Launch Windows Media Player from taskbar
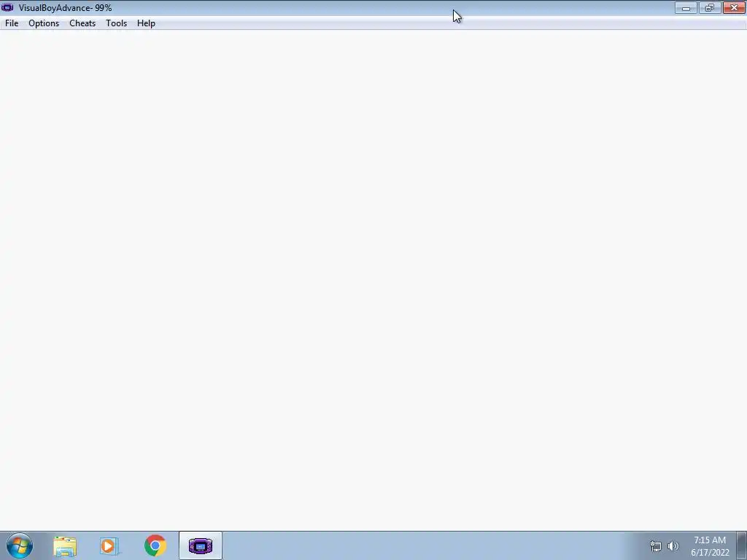Viewport: 747px width, 560px height. point(109,546)
